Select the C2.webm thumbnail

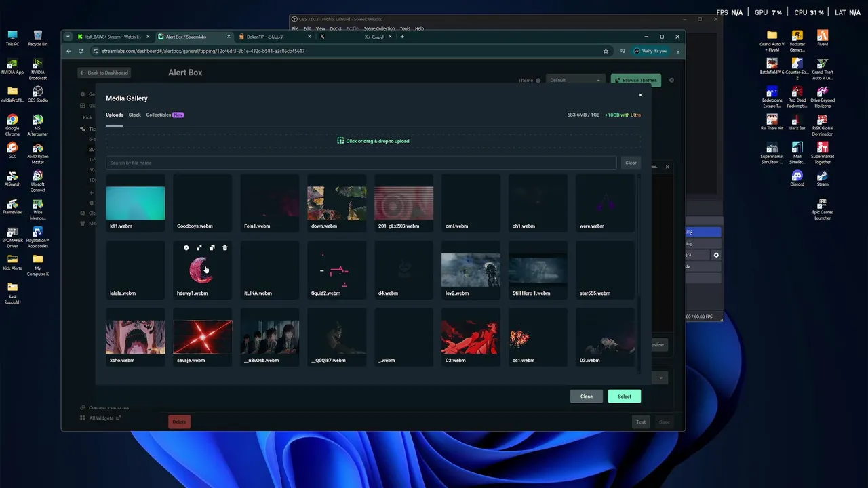tap(471, 338)
